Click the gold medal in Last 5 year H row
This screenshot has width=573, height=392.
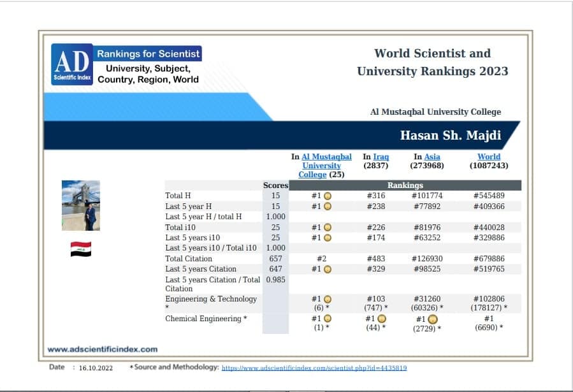(x=328, y=207)
